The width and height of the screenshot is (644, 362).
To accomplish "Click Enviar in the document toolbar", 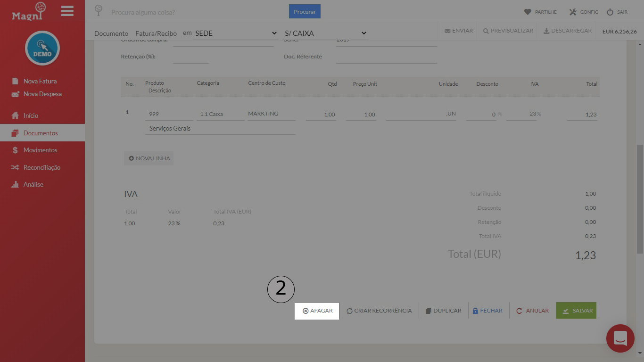I will [459, 31].
